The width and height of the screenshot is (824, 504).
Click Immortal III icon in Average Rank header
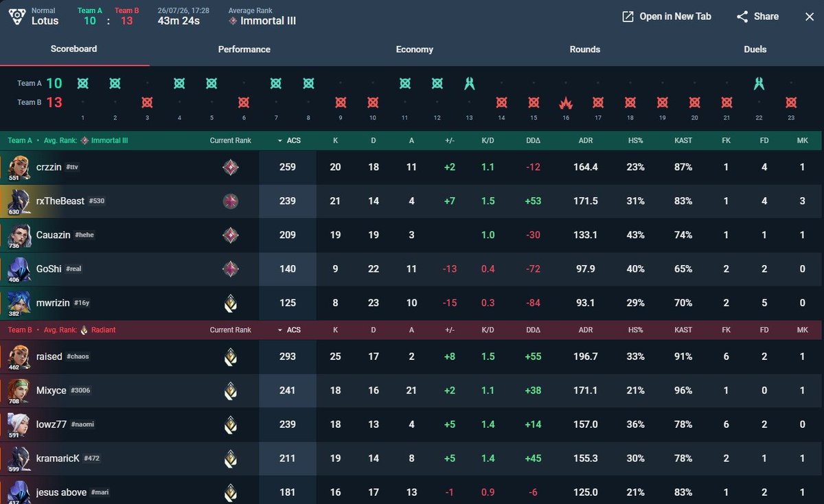tap(233, 21)
